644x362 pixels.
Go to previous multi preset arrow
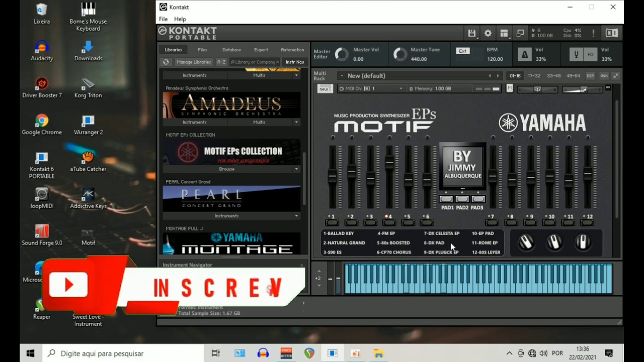pos(490,76)
